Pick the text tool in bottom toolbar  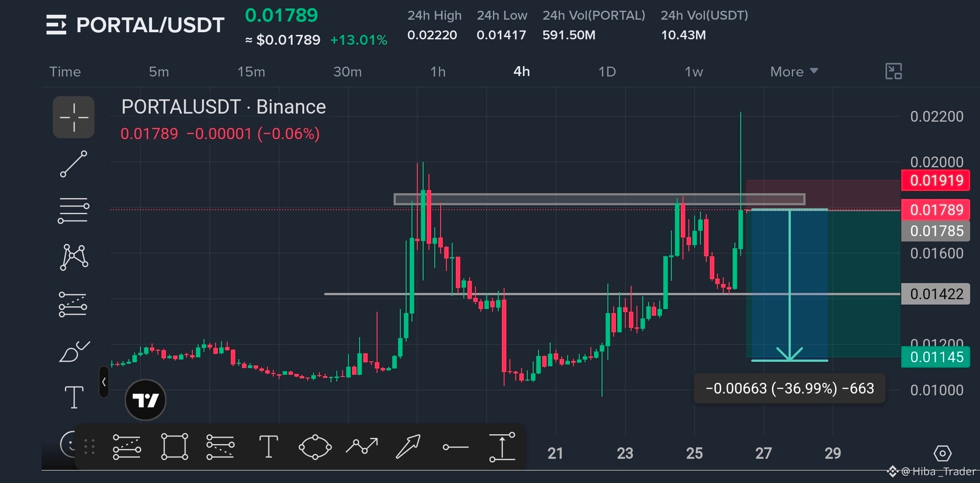click(x=268, y=446)
